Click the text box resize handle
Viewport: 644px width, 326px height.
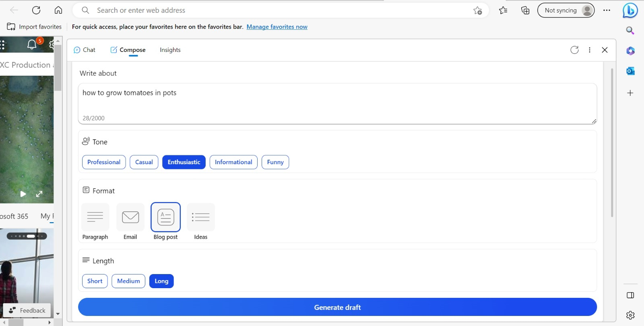click(594, 121)
